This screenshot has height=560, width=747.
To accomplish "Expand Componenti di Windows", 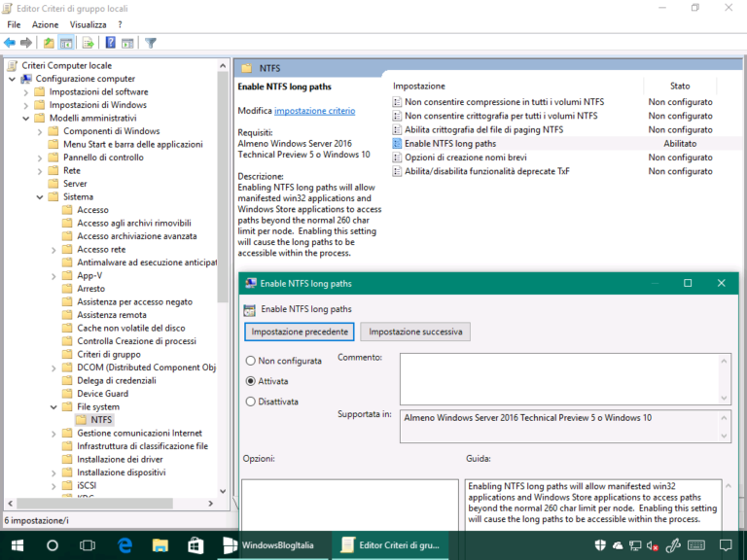I will [40, 132].
